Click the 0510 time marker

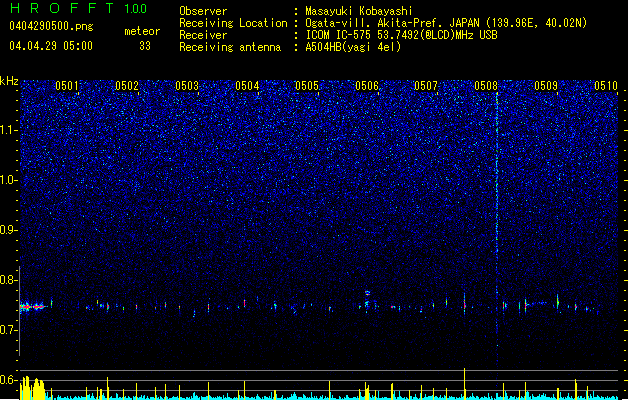pos(606,86)
